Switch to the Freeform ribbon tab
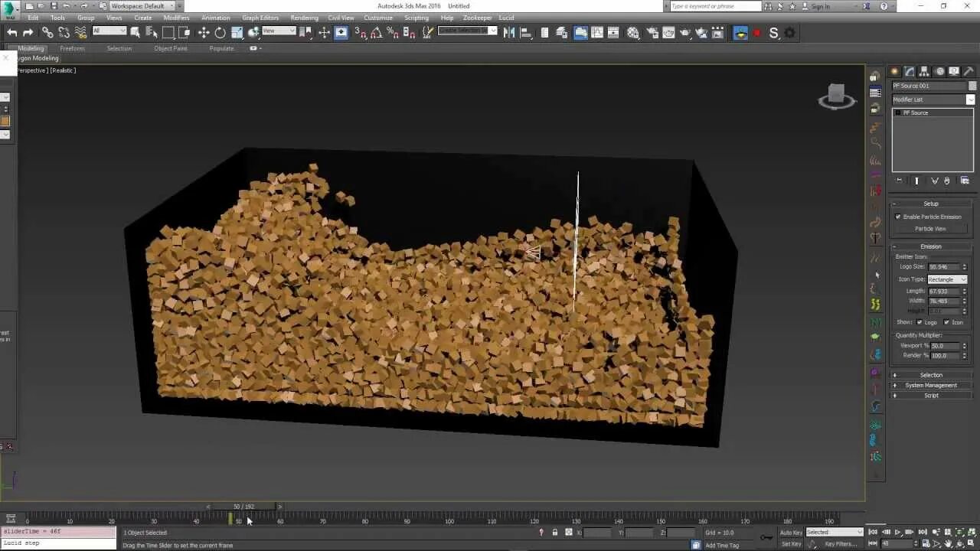The width and height of the screenshot is (980, 551). tap(73, 48)
